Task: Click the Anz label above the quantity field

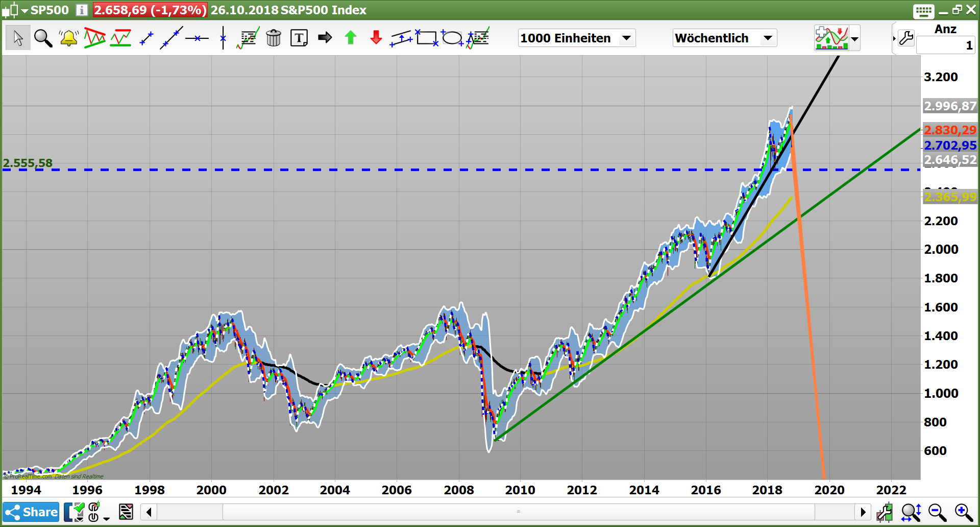Action: pyautogui.click(x=945, y=29)
